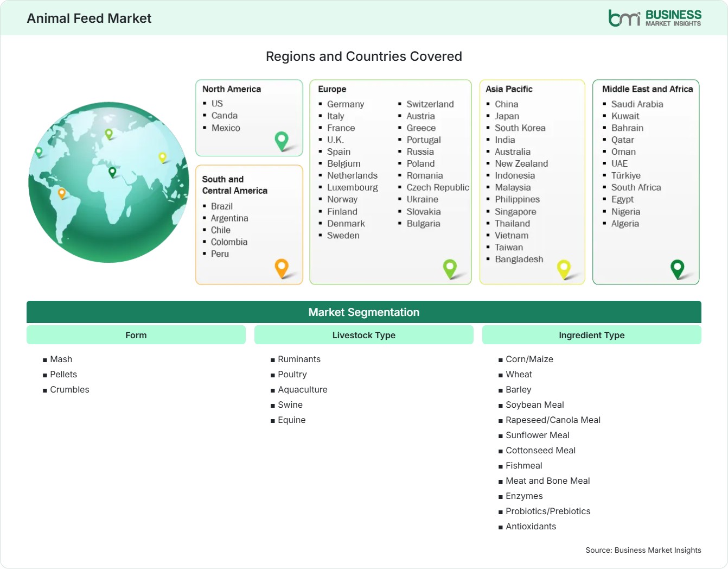
Task: Click Algeria in the list
Action: click(625, 224)
